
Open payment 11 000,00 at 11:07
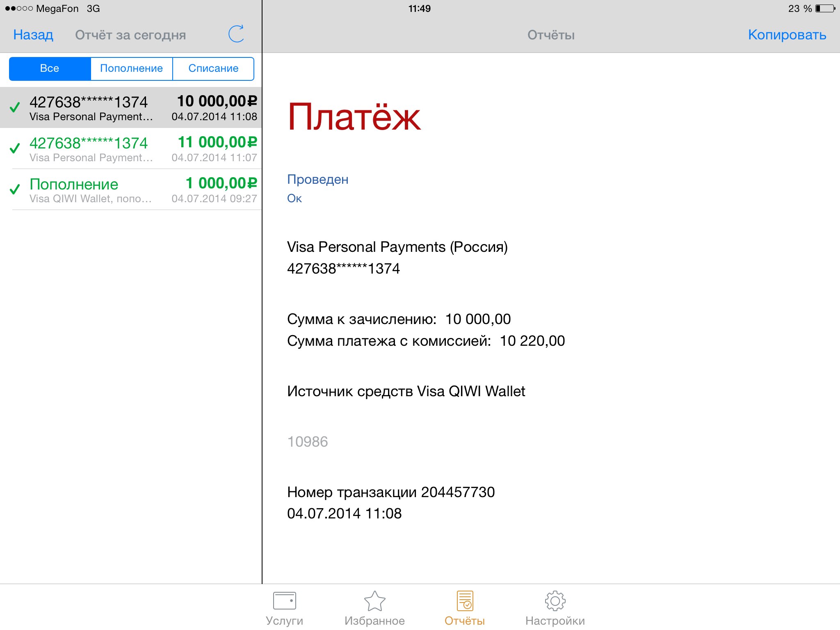click(131, 148)
